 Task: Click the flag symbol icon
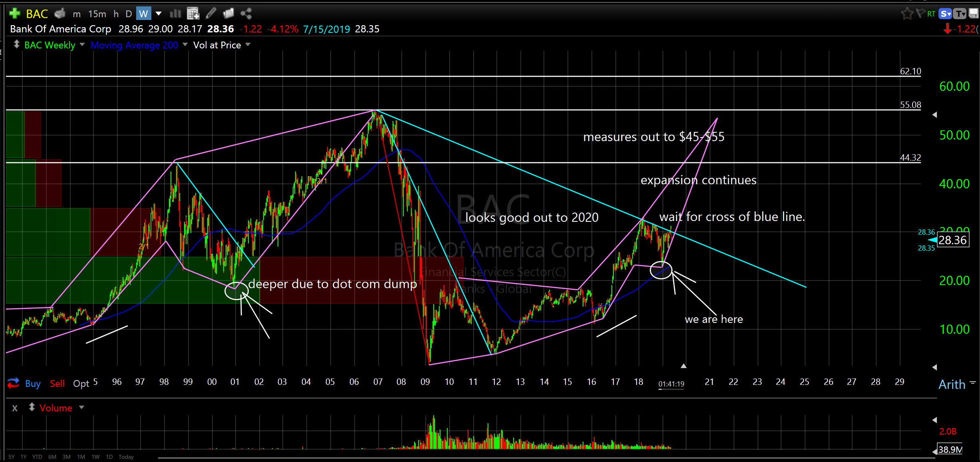920,14
